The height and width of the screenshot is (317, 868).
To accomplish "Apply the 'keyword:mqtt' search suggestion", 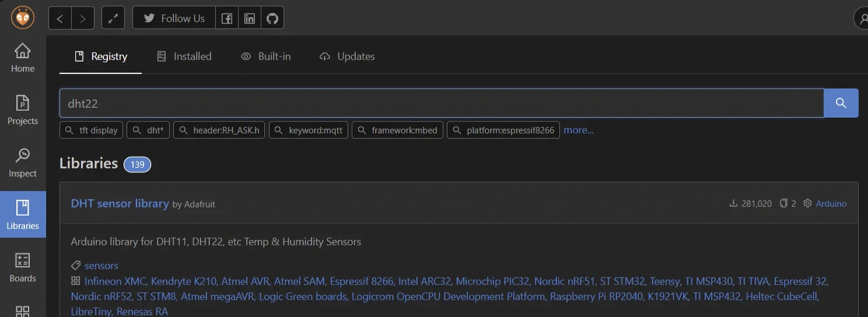I will 309,130.
